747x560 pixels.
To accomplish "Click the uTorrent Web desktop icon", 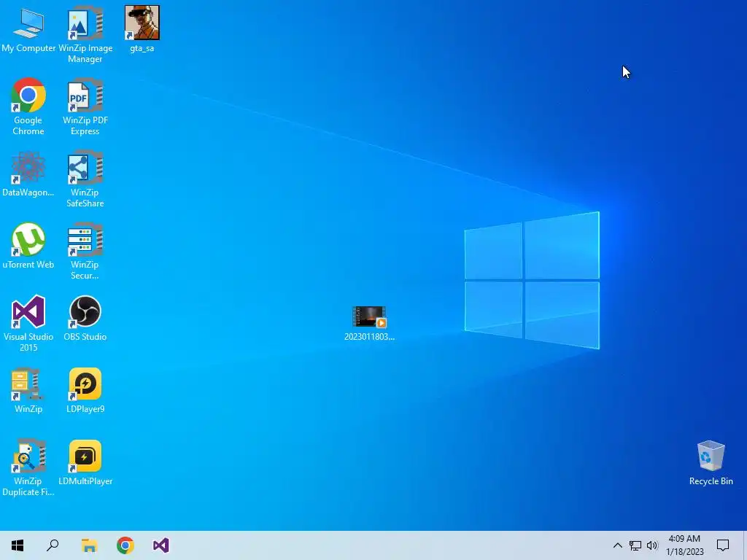I will pos(28,246).
